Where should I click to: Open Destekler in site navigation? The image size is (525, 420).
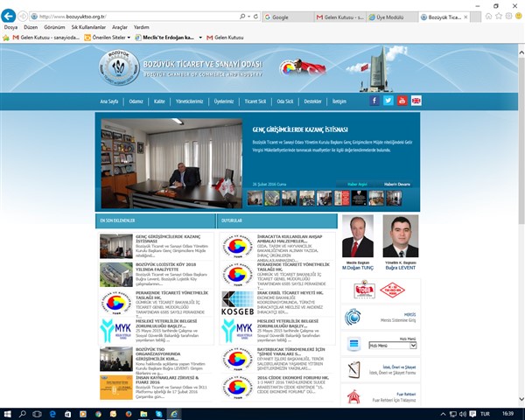point(312,101)
